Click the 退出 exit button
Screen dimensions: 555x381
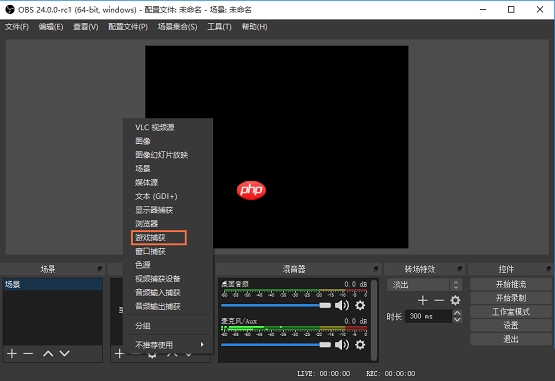click(510, 339)
